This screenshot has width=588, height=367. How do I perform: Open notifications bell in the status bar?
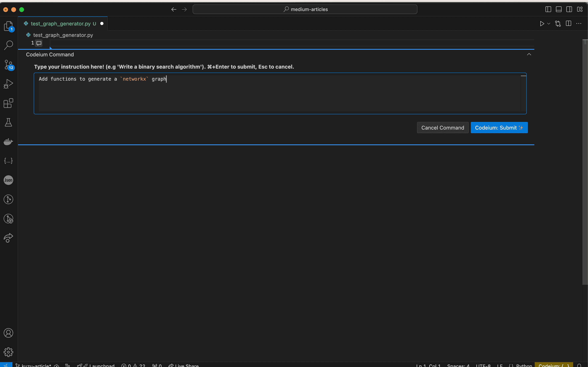click(x=579, y=365)
